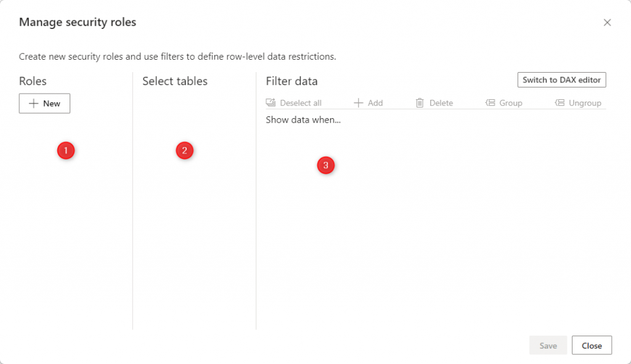Click red marker number 1

coord(66,150)
